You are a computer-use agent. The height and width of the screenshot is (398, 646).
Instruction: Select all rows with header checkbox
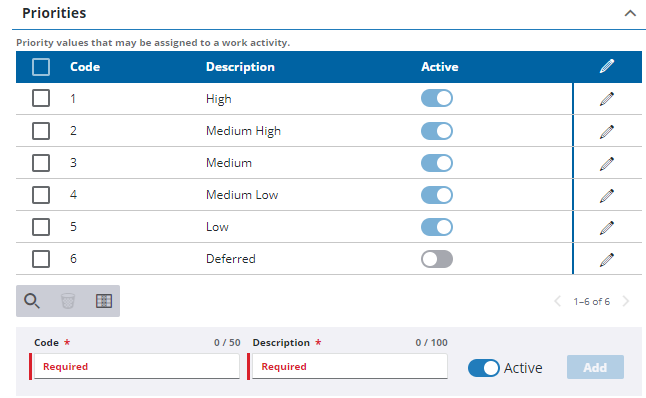[x=41, y=67]
